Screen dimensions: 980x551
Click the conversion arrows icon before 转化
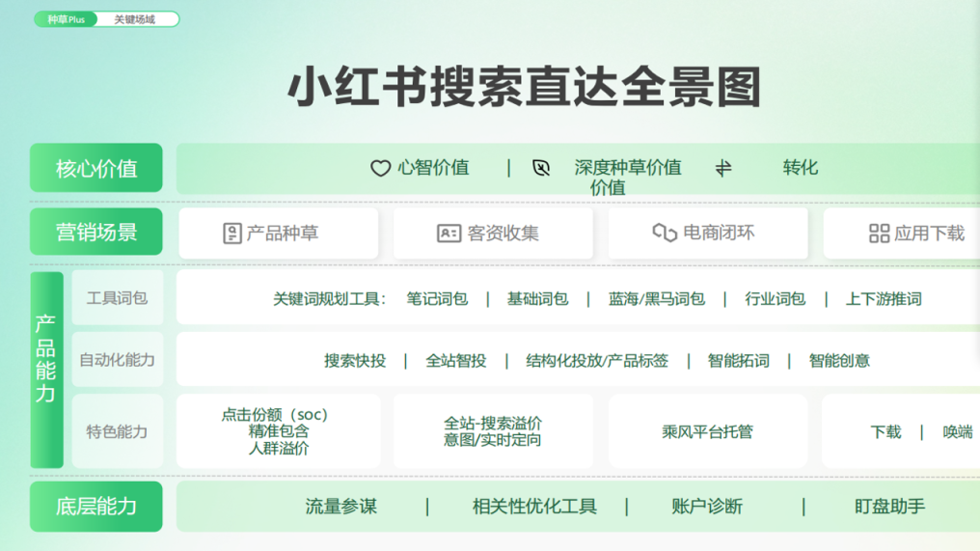tap(723, 168)
